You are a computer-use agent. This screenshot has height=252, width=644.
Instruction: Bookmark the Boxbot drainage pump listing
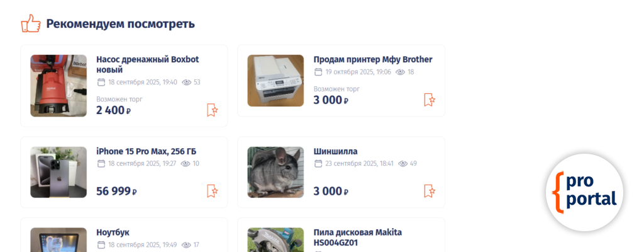point(212,110)
